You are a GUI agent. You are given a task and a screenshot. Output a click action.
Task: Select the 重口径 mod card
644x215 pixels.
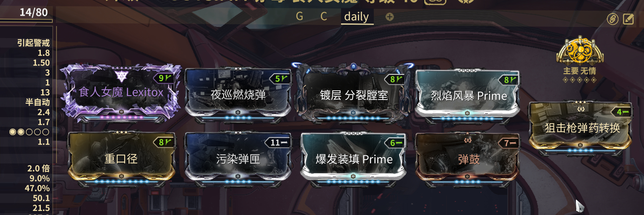[121, 158]
